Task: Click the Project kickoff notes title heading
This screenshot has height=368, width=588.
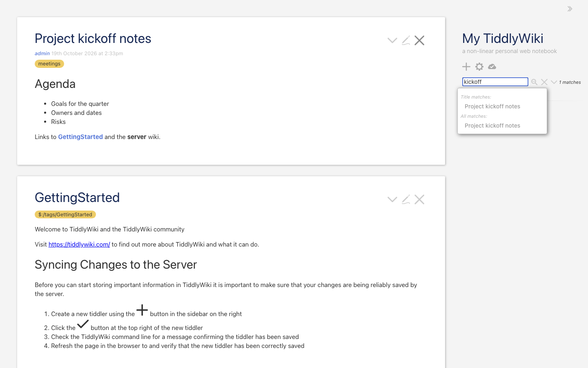Action: pyautogui.click(x=93, y=38)
